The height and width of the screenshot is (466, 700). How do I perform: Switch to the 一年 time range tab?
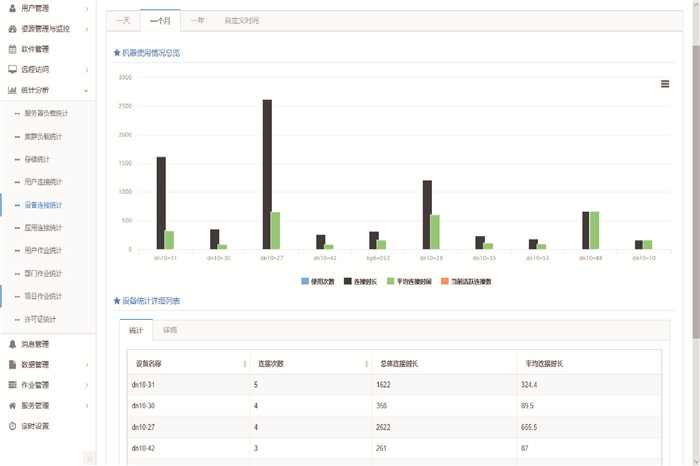[197, 20]
